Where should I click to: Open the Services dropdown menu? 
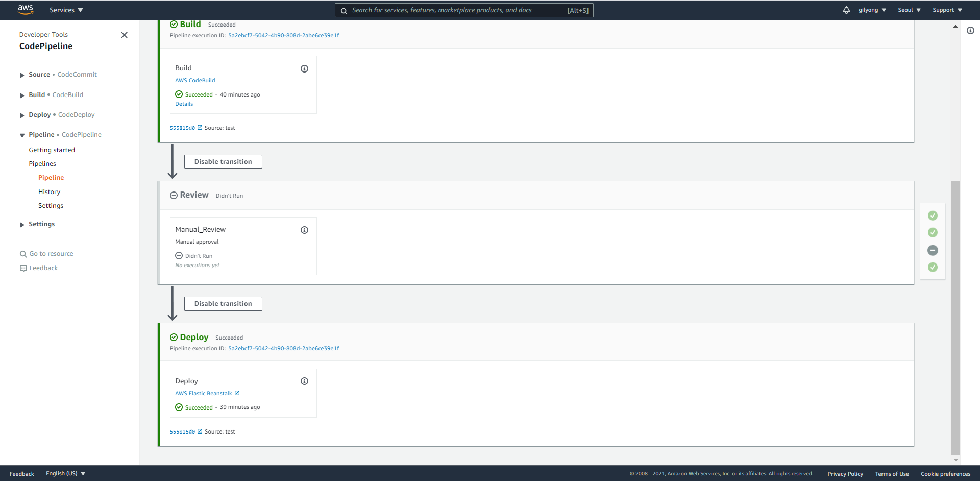66,10
